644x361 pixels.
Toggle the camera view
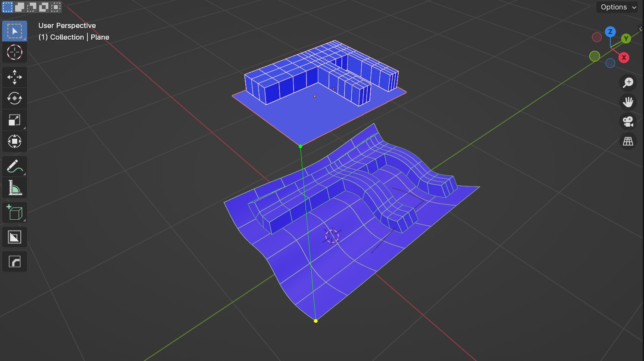pos(628,121)
